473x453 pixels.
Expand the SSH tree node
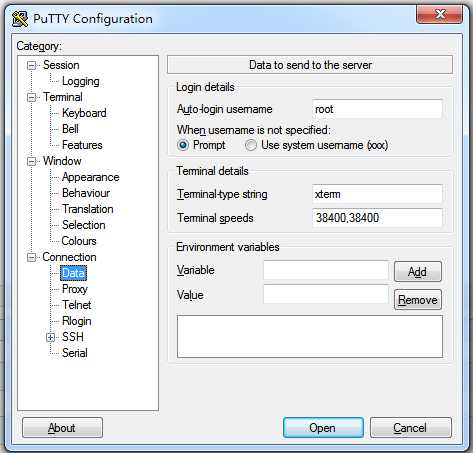coord(50,337)
